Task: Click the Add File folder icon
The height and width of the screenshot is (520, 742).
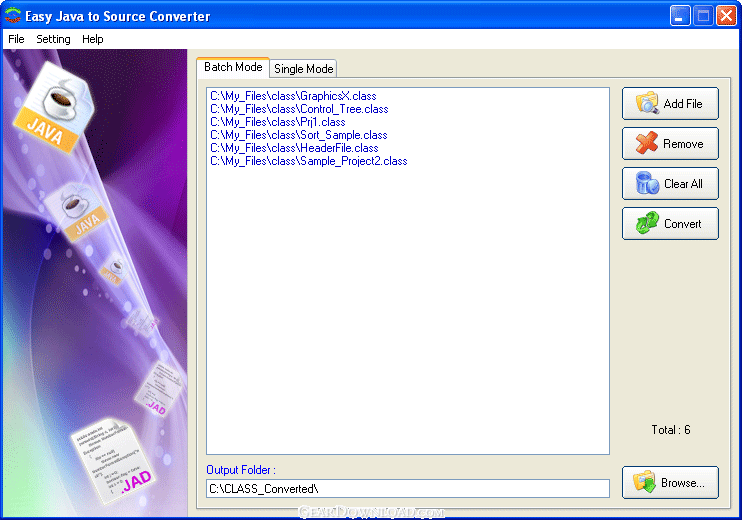Action: coord(647,103)
